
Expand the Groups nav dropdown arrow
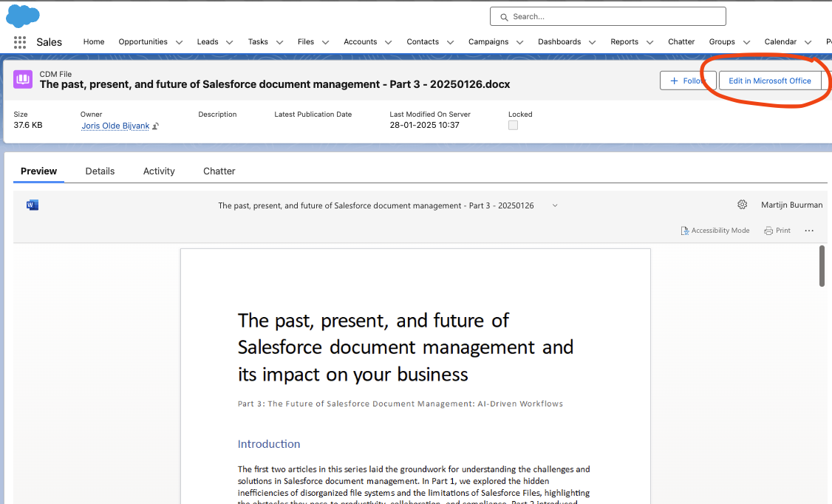click(746, 42)
